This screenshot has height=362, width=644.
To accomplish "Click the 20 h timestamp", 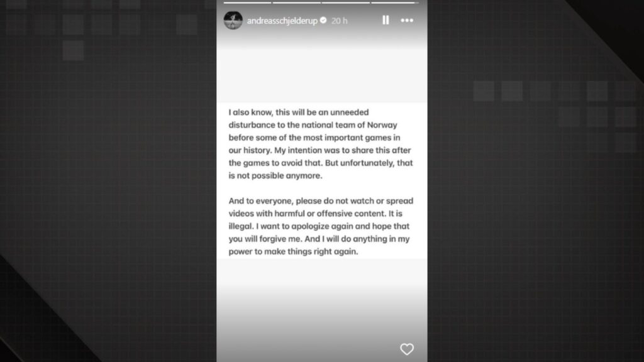I will (340, 21).
